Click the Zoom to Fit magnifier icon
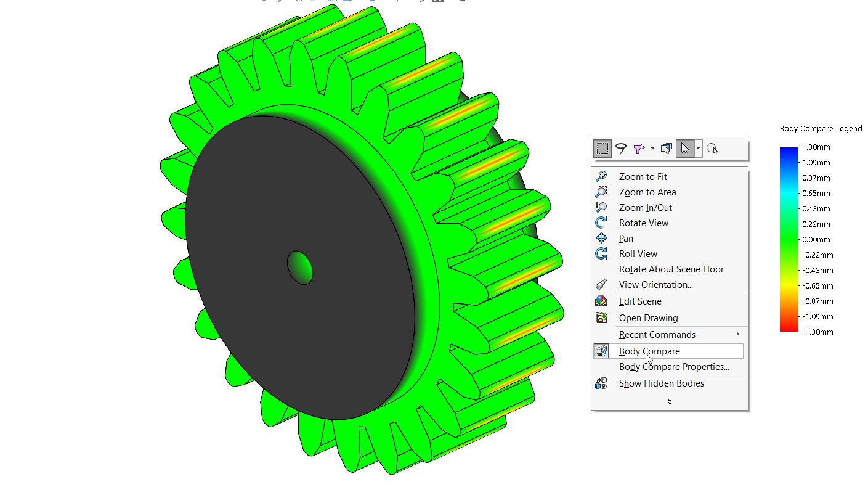 pos(601,177)
